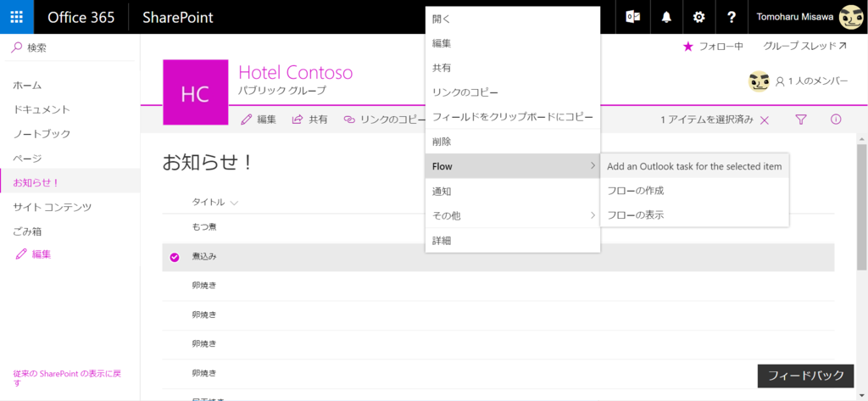Image resolution: width=868 pixels, height=401 pixels.
Task: Open the help question mark
Action: pos(732,17)
